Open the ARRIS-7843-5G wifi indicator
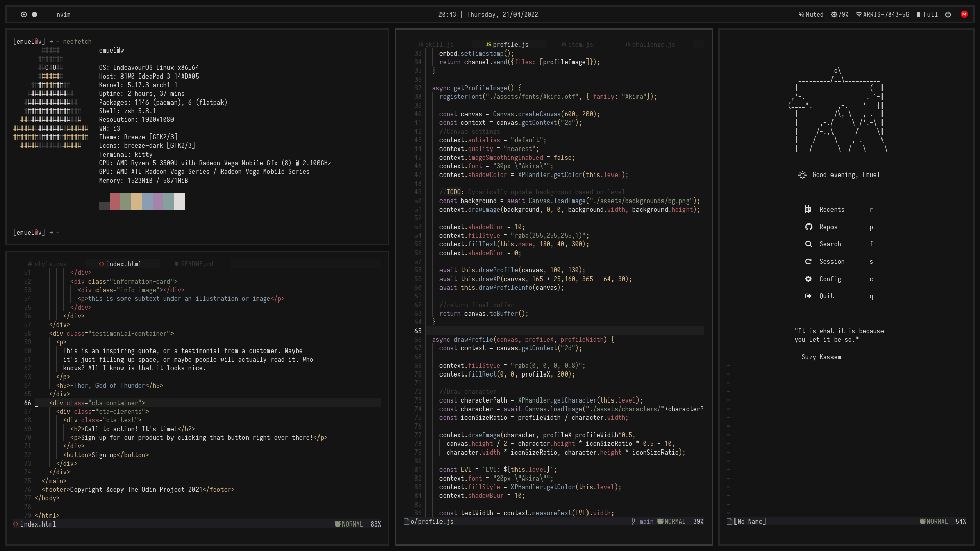 [x=883, y=14]
